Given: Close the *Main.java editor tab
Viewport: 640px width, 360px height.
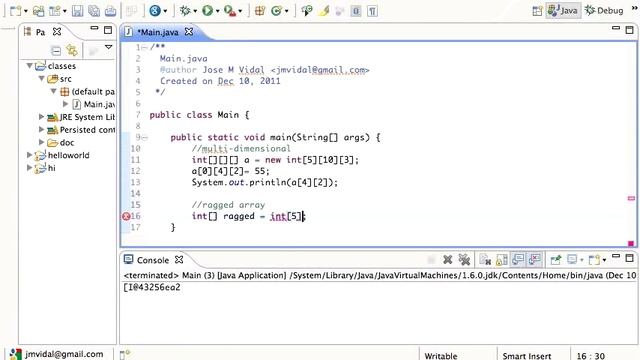Looking at the screenshot, I should click(189, 31).
